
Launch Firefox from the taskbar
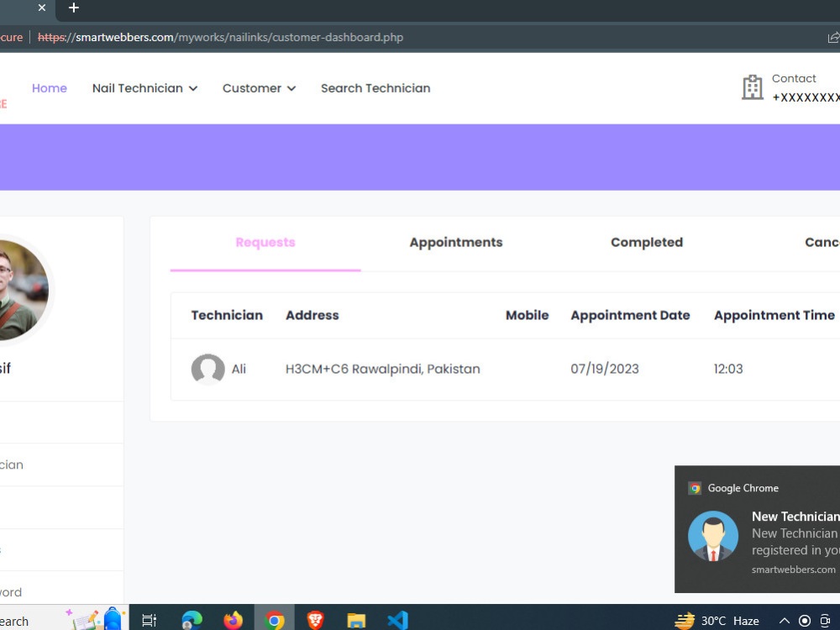(233, 621)
